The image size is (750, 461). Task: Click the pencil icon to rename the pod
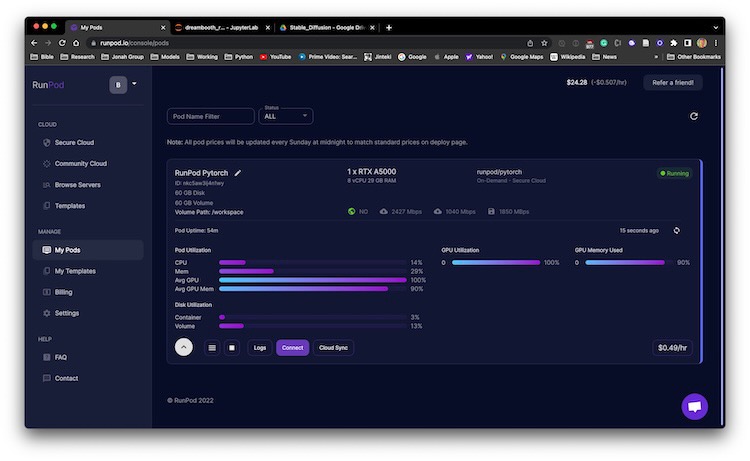click(238, 173)
